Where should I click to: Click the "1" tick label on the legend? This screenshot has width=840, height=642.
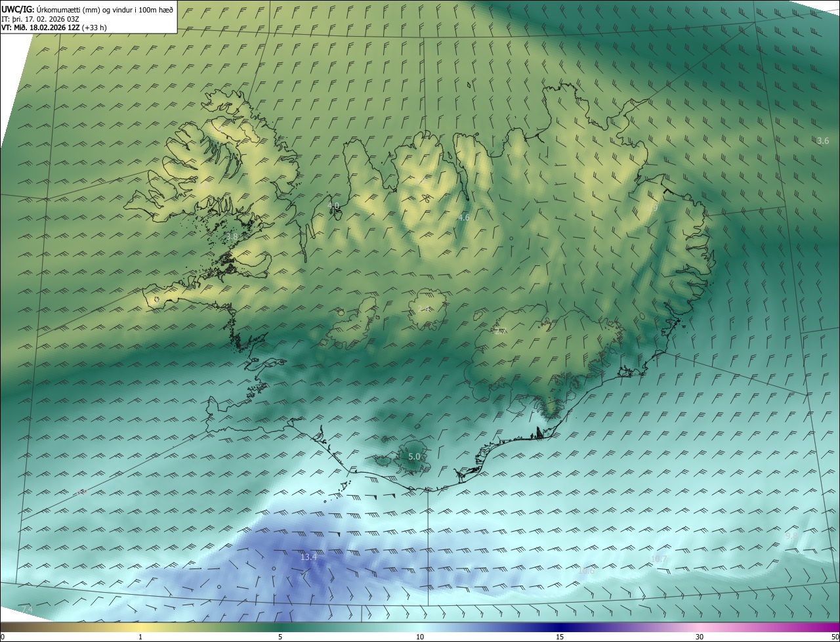(x=140, y=637)
